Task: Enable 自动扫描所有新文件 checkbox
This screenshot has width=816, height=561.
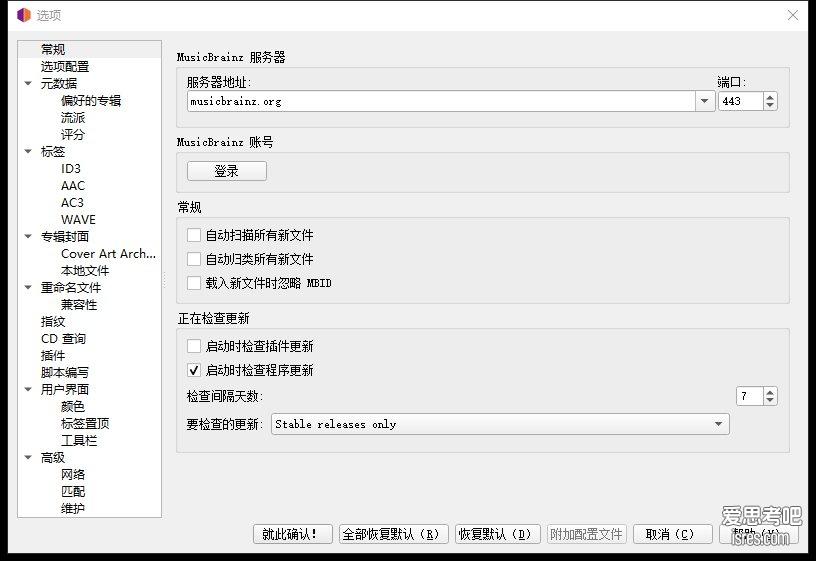Action: click(x=194, y=235)
